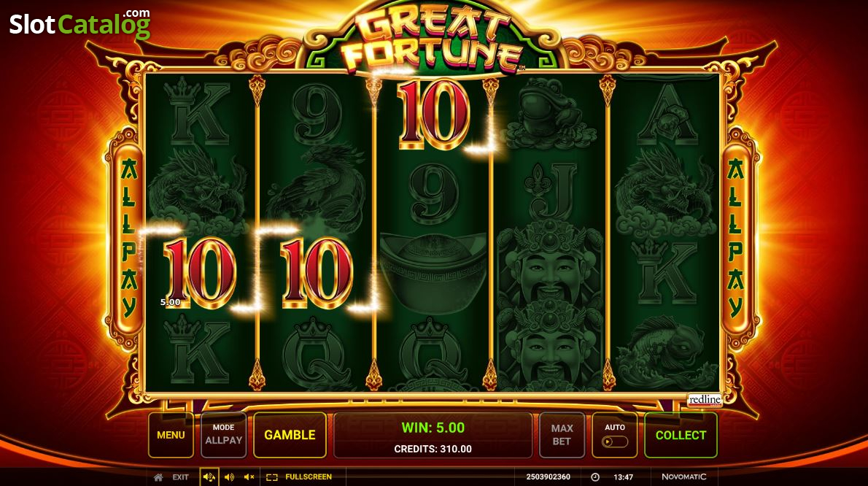Click the GAMBLE button
Viewport: 868px width, 486px height.
[290, 435]
